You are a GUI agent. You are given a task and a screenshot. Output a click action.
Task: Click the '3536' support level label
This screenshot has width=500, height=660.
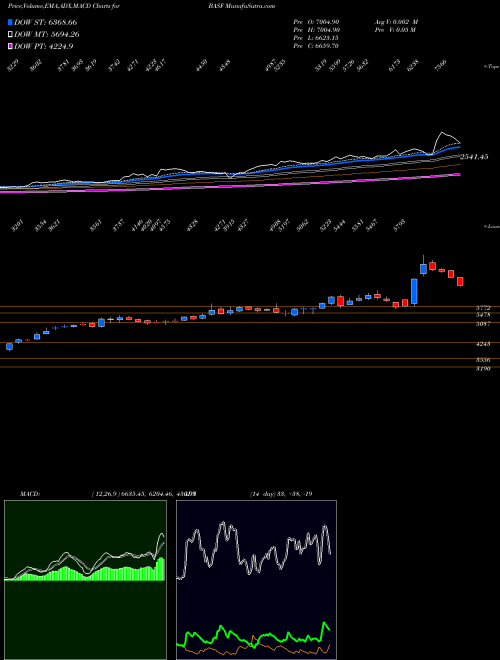pos(482,360)
